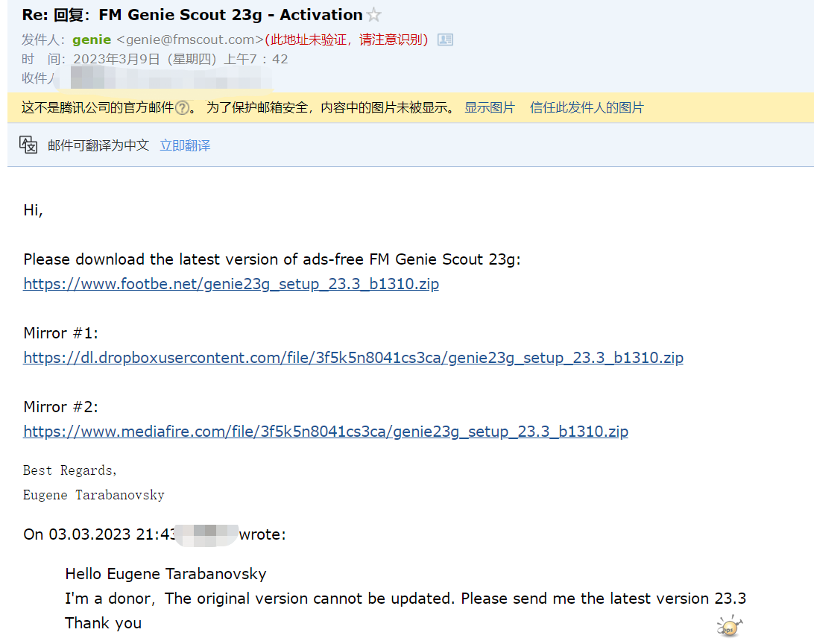This screenshot has width=814, height=644.
Task: Click the email subject title
Action: pyautogui.click(x=192, y=14)
